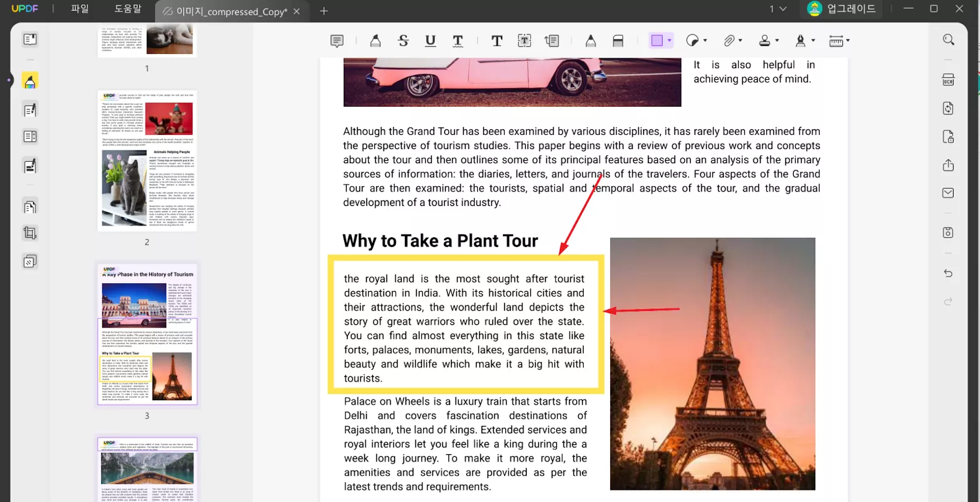Open the Share file tool
The width and height of the screenshot is (980, 502).
point(949,165)
